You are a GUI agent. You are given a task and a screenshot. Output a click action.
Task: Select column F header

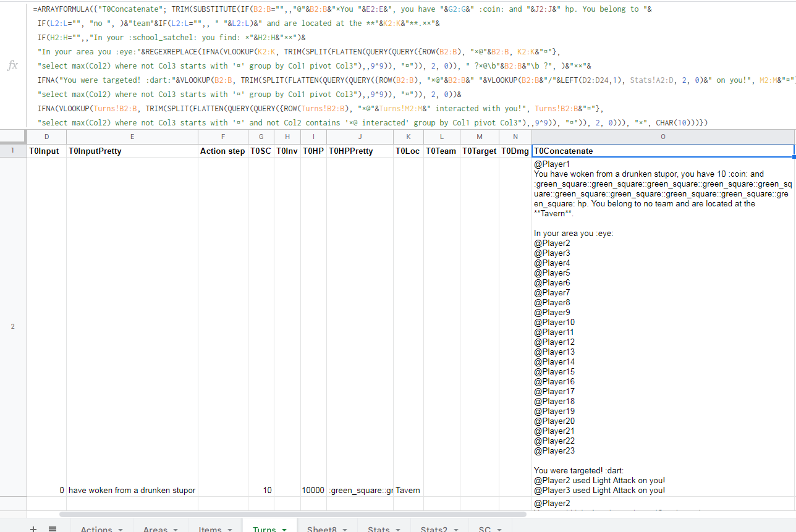coord(223,137)
